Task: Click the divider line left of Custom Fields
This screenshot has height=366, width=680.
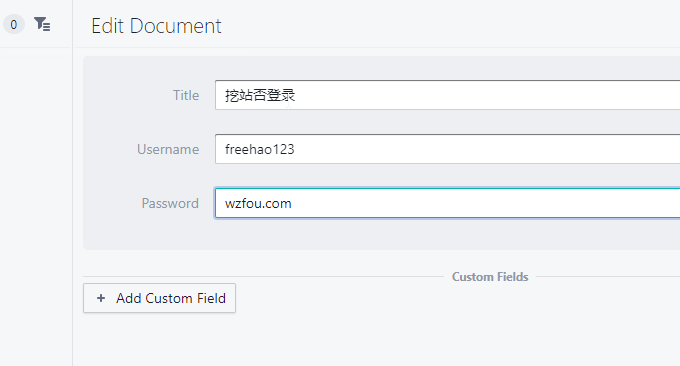Action: [263, 276]
